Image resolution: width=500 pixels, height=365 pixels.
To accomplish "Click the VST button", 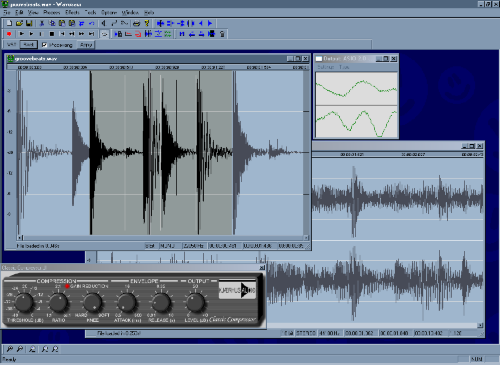I will [x=12, y=45].
